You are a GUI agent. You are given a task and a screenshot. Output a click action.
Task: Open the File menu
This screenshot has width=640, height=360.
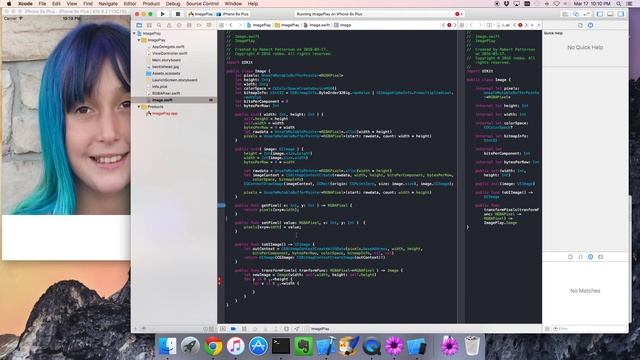42,4
